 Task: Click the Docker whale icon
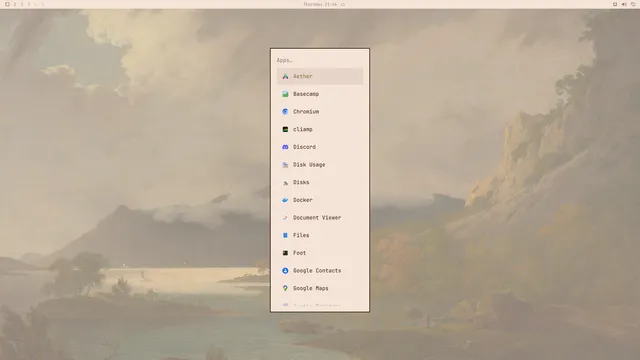(x=285, y=200)
